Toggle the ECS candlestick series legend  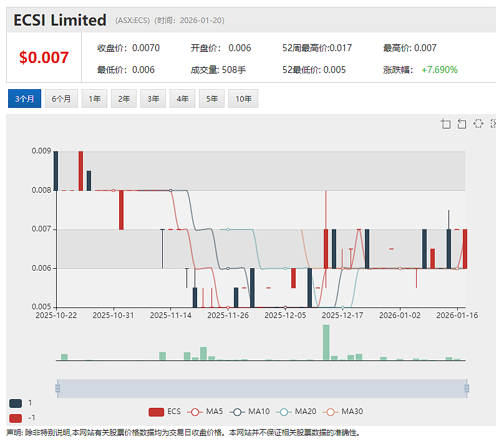165,412
